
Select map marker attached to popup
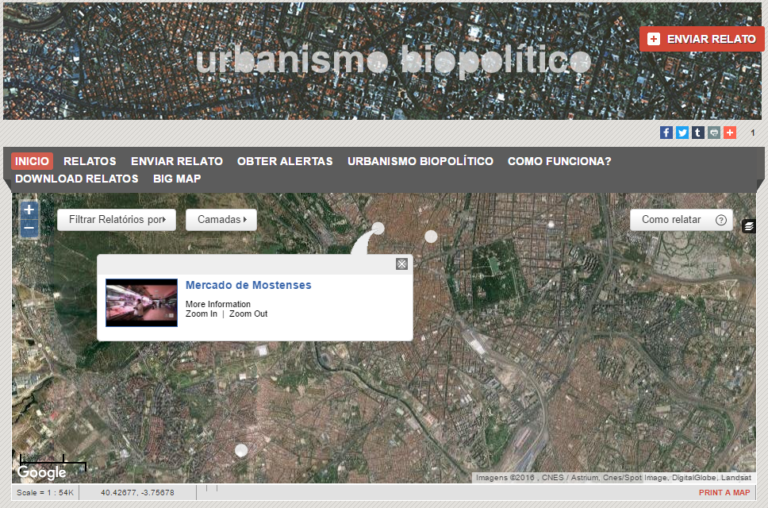[x=378, y=228]
